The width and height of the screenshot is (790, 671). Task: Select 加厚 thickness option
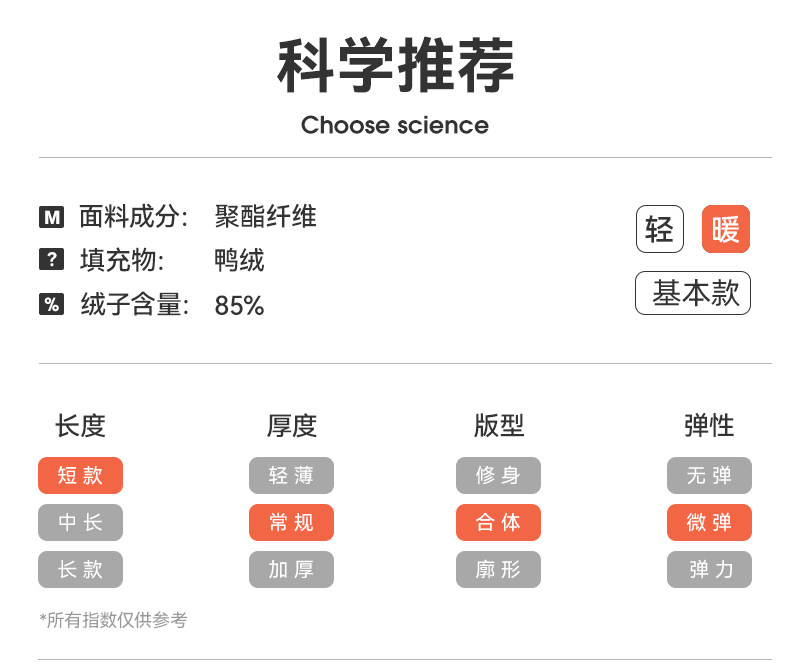(x=291, y=570)
